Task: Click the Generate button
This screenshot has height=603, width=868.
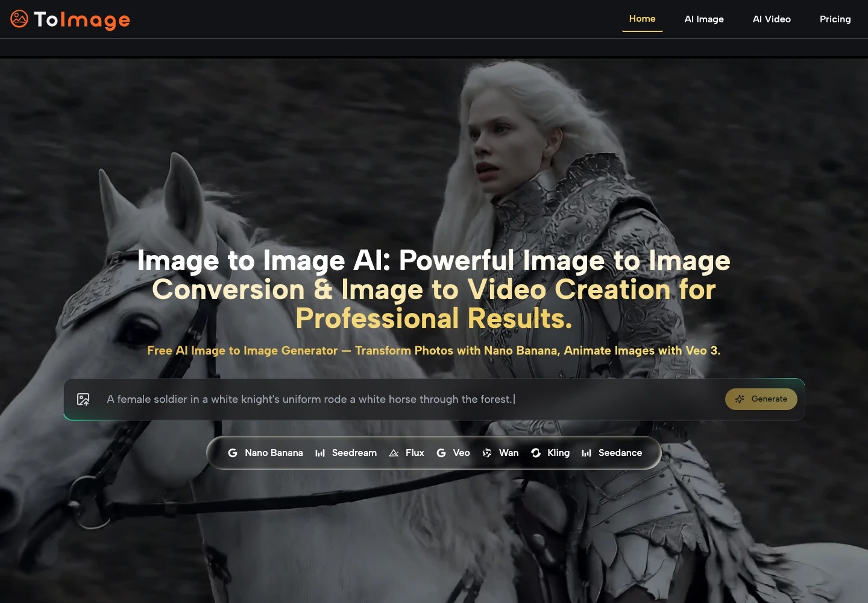Action: click(x=761, y=399)
